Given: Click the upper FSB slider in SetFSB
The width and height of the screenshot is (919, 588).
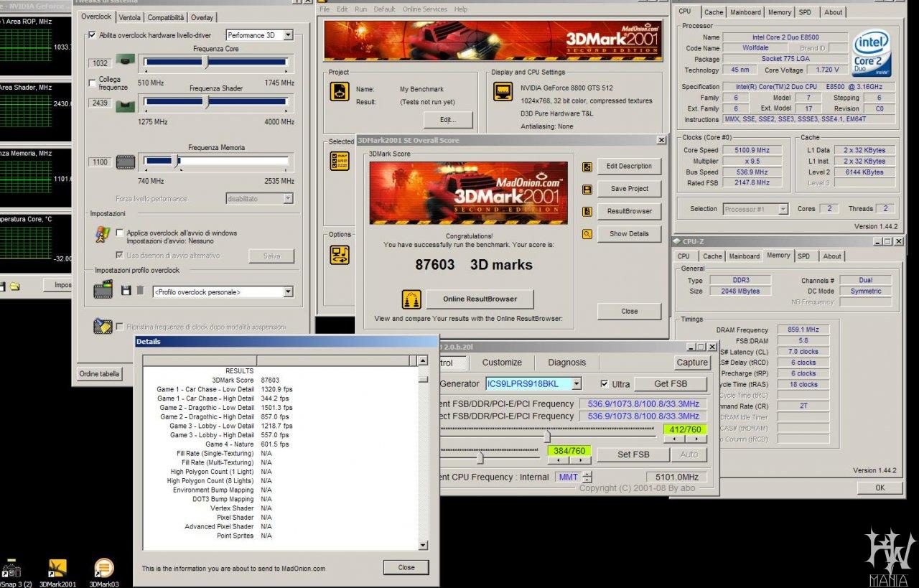Looking at the screenshot, I should [546, 437].
